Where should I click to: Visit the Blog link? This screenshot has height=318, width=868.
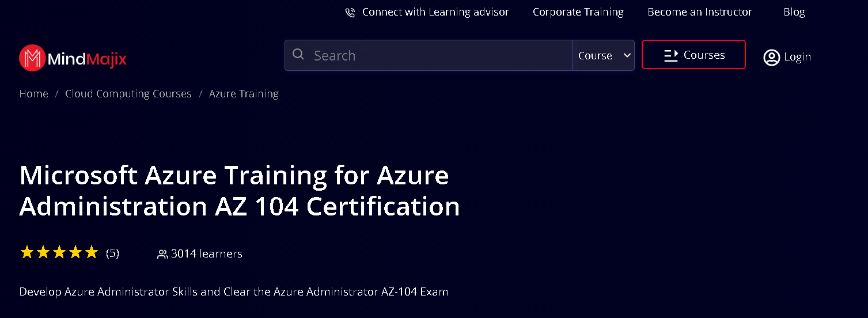pyautogui.click(x=794, y=12)
